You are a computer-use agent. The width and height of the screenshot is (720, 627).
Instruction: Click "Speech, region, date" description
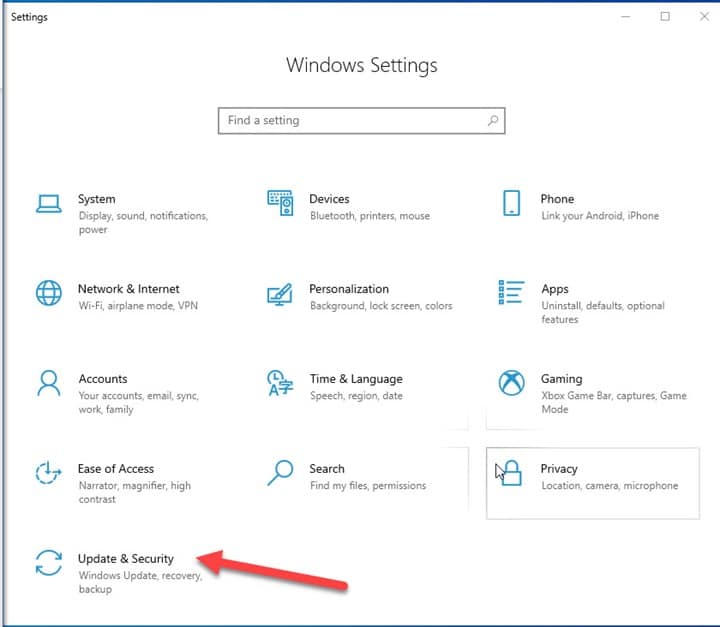[356, 396]
